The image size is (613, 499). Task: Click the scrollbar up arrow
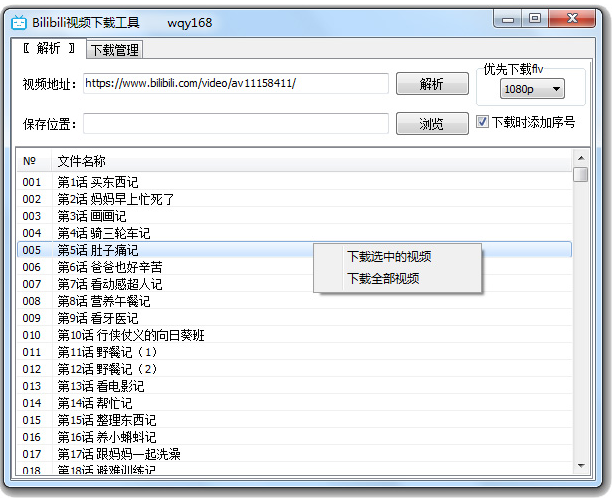point(581,158)
